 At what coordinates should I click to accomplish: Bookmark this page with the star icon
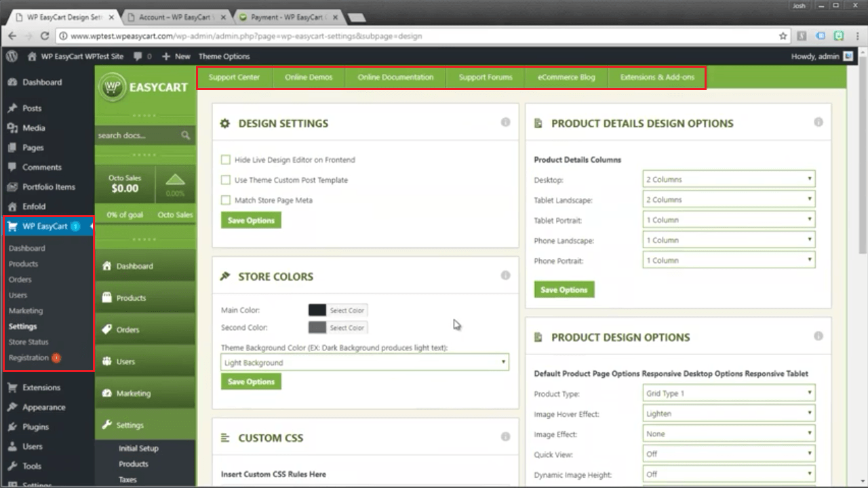coord(783,36)
